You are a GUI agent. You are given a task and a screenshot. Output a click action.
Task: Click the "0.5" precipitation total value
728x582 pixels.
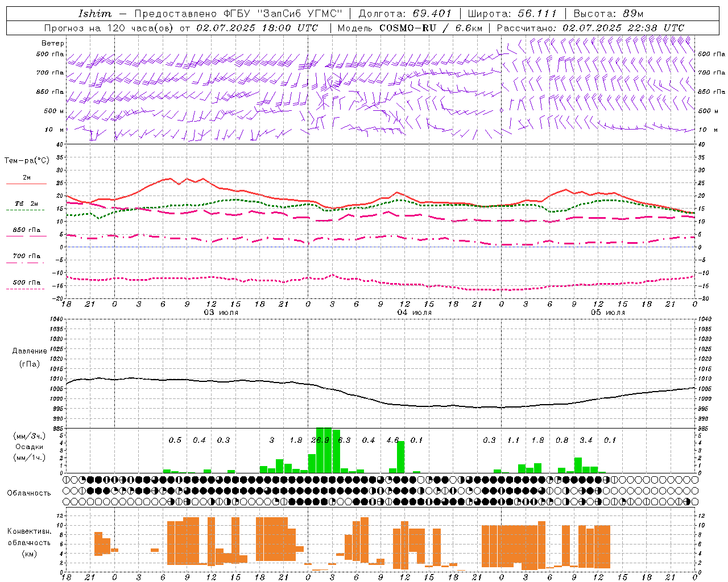(175, 440)
